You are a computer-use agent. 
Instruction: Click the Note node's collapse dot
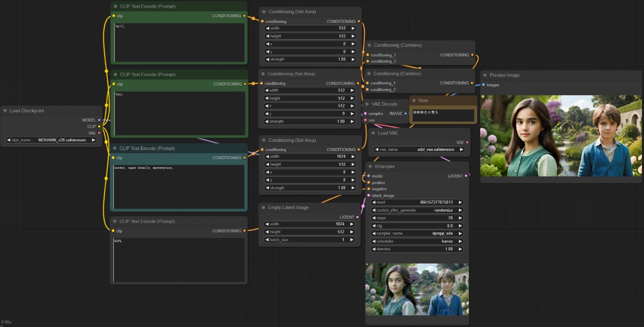point(414,101)
